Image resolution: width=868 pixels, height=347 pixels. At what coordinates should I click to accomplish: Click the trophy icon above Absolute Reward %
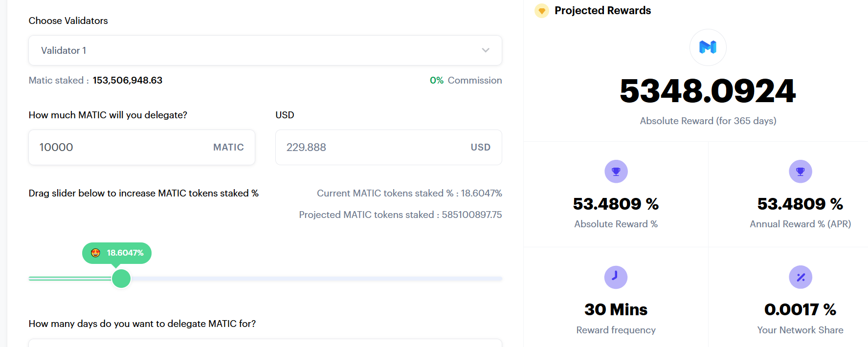click(616, 172)
